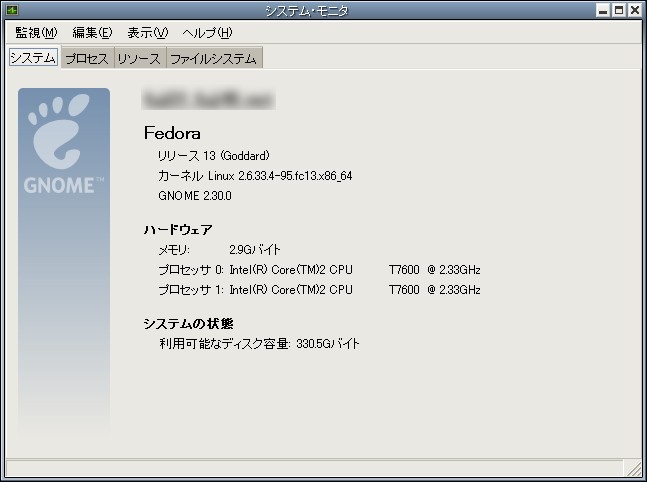Click the Fedora heading text

pyautogui.click(x=172, y=133)
